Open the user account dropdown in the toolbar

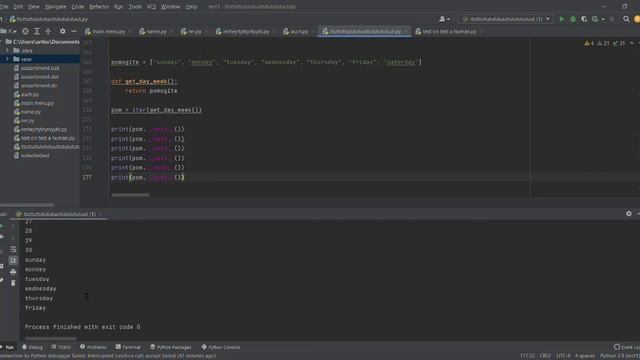[444, 19]
